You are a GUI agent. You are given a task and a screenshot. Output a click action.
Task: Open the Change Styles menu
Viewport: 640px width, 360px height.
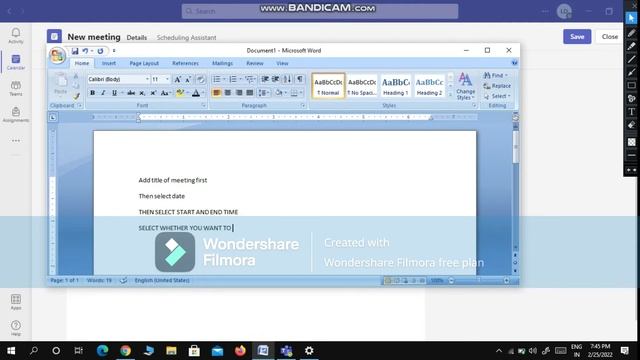point(465,87)
